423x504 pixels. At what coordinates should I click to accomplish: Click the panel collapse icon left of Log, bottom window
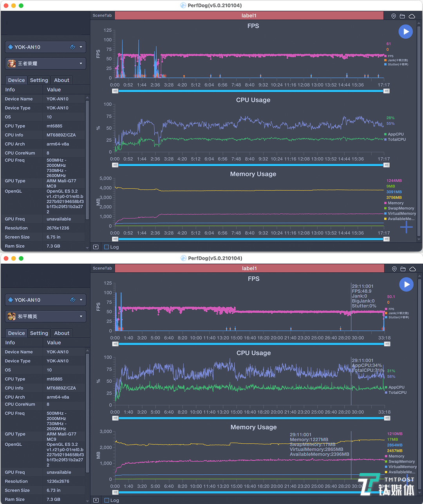(x=96, y=500)
